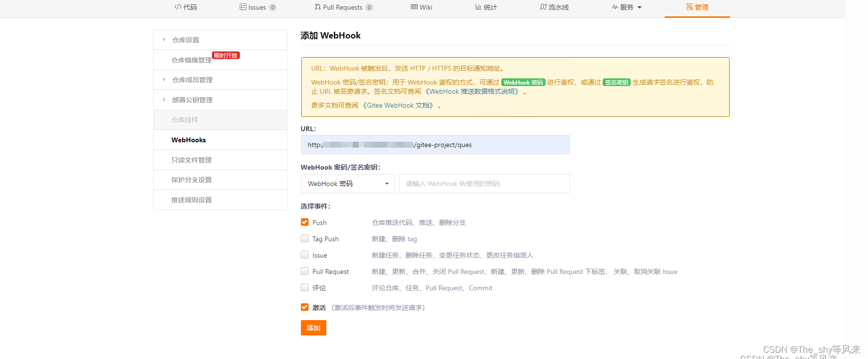Open the 流水线 pipeline tab
Image resolution: width=868 pixels, height=359 pixels.
click(554, 7)
